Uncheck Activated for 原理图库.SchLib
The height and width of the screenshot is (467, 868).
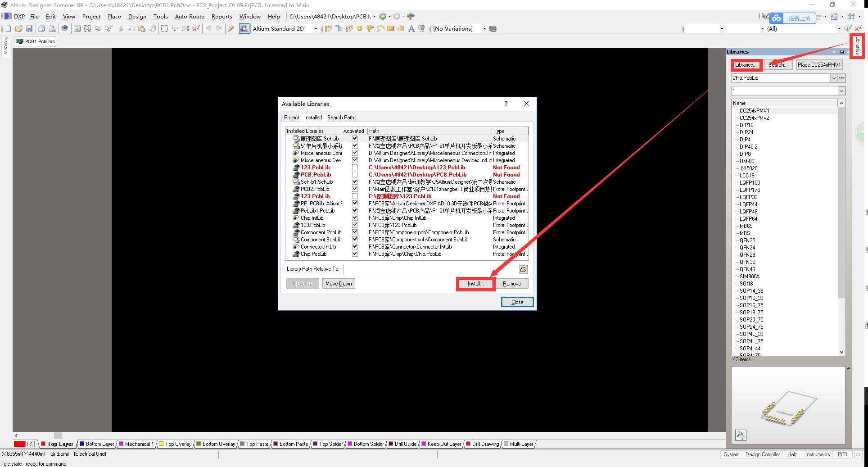tap(355, 139)
